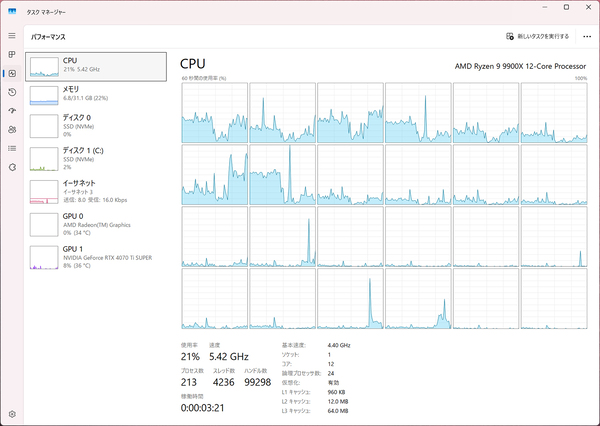600x426 pixels.
Task: Click the 5.42 GHz speed value
Action: (229, 357)
